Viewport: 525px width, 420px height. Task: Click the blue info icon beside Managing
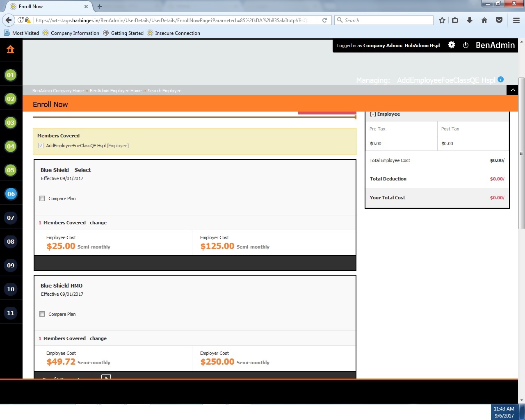(501, 80)
